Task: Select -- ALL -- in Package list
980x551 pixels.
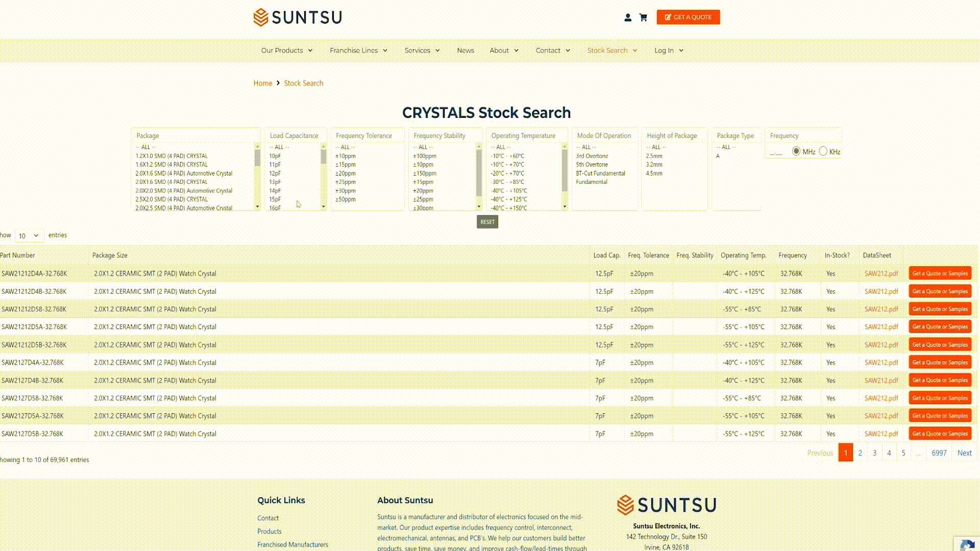Action: 145,147
